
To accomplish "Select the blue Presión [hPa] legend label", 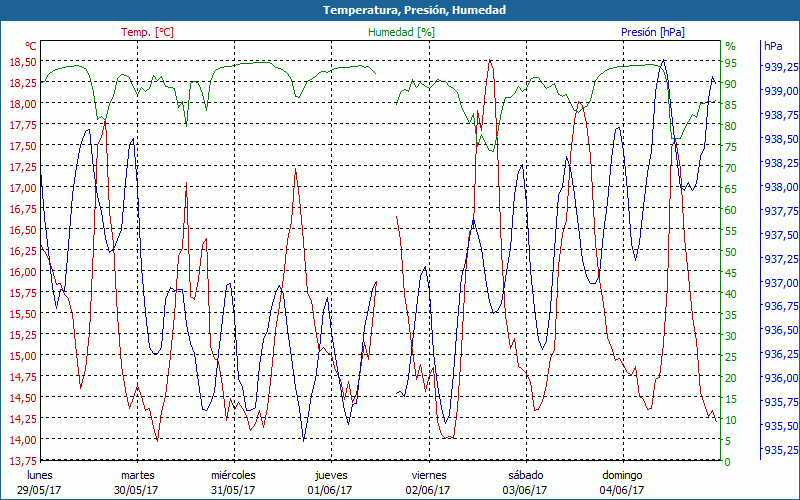I will pos(653,32).
